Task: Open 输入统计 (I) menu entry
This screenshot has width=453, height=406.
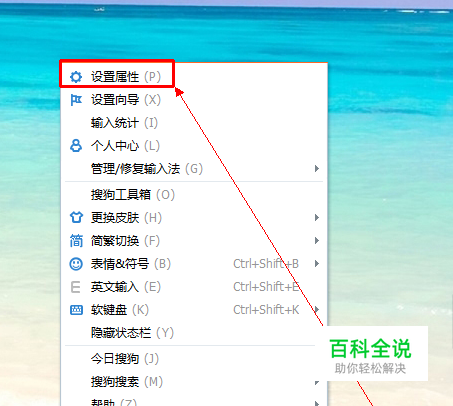Action: [x=194, y=123]
